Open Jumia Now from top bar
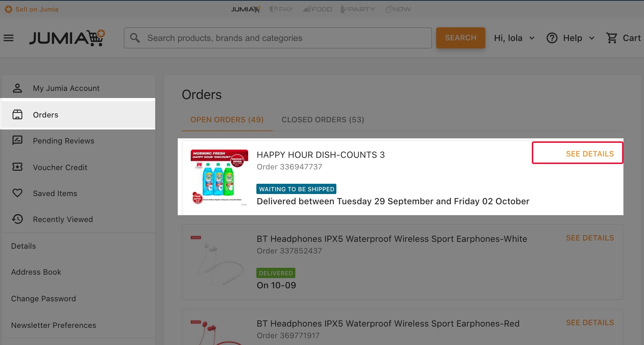The image size is (644, 345). click(x=398, y=9)
